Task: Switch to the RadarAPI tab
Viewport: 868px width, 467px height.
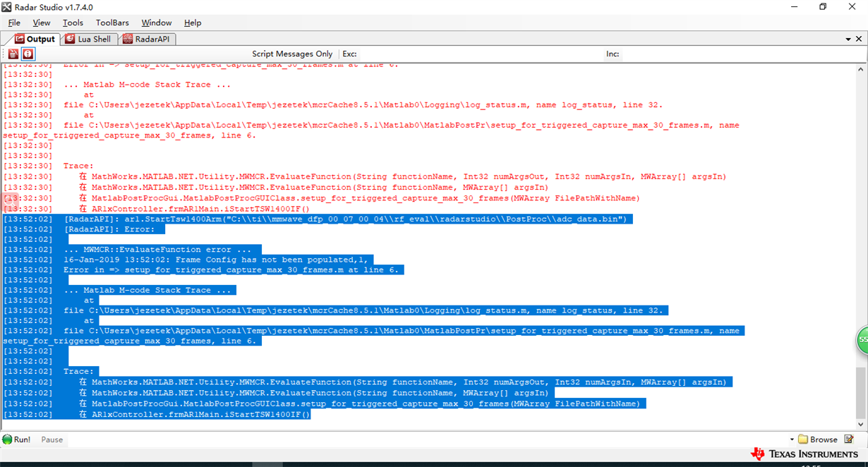Action: (x=147, y=39)
